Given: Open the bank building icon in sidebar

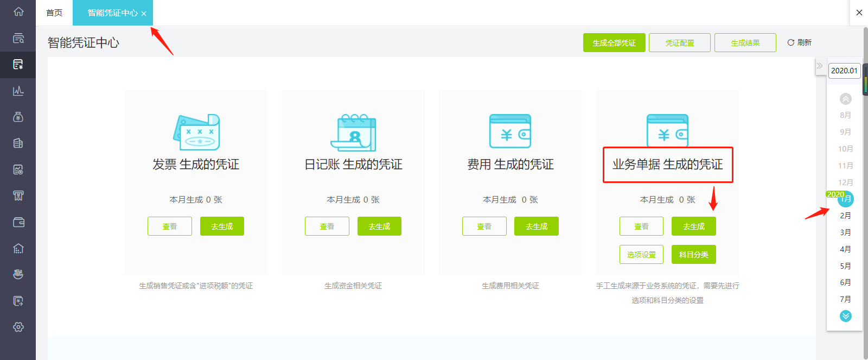Looking at the screenshot, I should (18, 248).
